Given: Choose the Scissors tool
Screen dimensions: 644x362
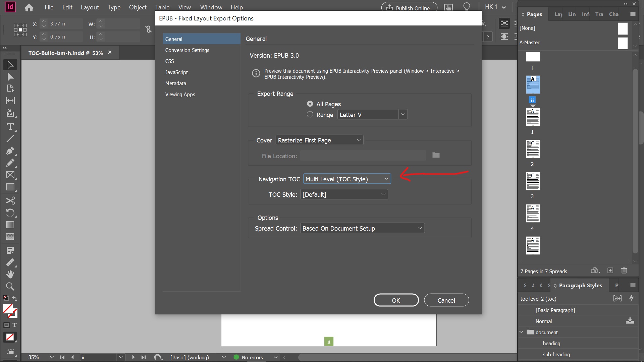Looking at the screenshot, I should point(10,200).
